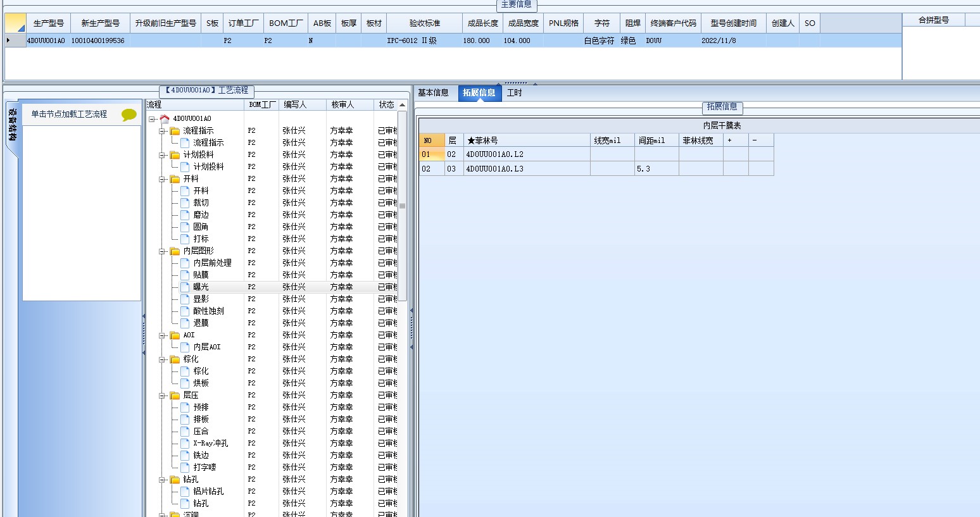Click the document icon beside 曝光
This screenshot has width=980, height=517.
[185, 287]
